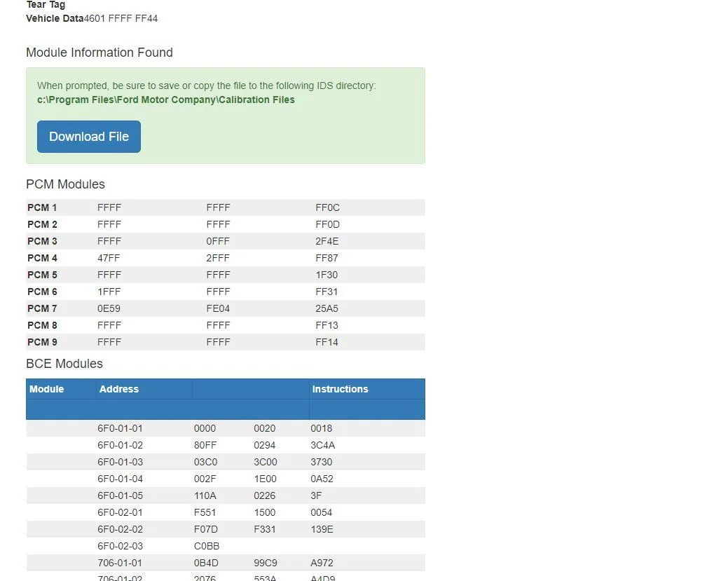Click value FF0C in PCM 1 row
Viewport: 728px width, 581px height.
coord(327,207)
